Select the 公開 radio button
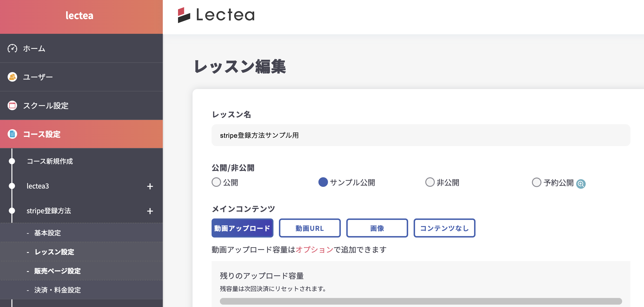Screen dimensions: 644x307 216,182
